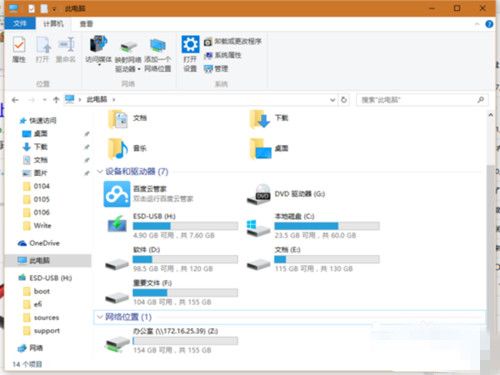Open the 桌面 folder icon in the file pane
Viewport: 500px width, 375px height.
pyautogui.click(x=260, y=149)
